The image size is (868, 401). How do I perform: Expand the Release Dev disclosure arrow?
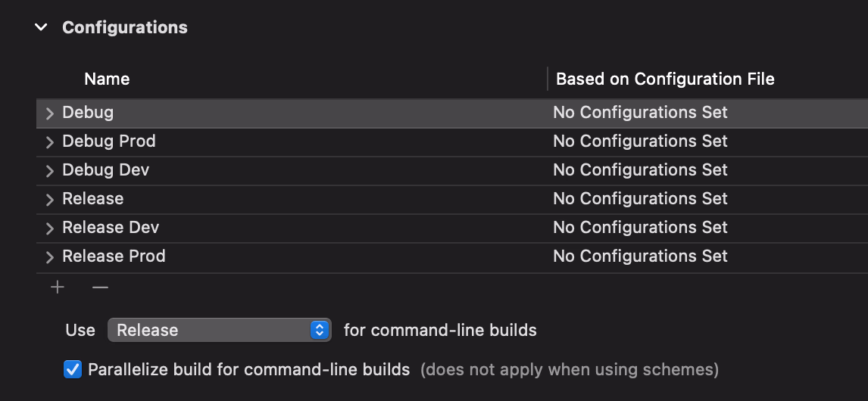pyautogui.click(x=50, y=228)
